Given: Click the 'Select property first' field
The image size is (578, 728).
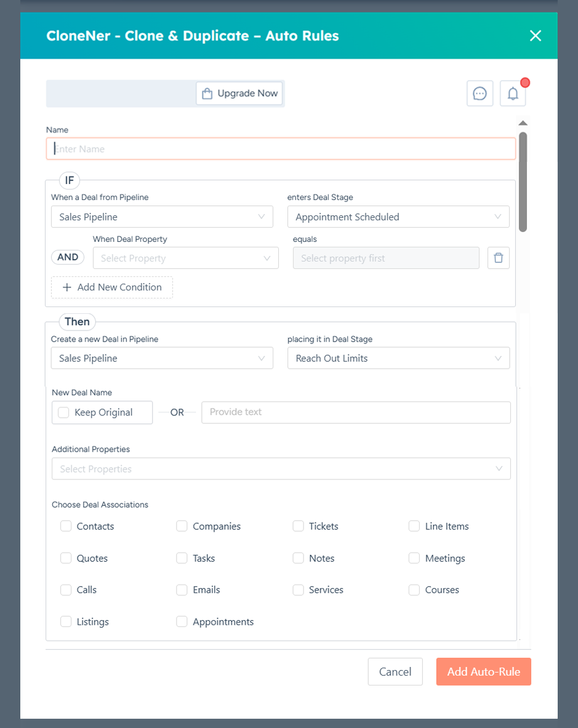Looking at the screenshot, I should (x=386, y=258).
